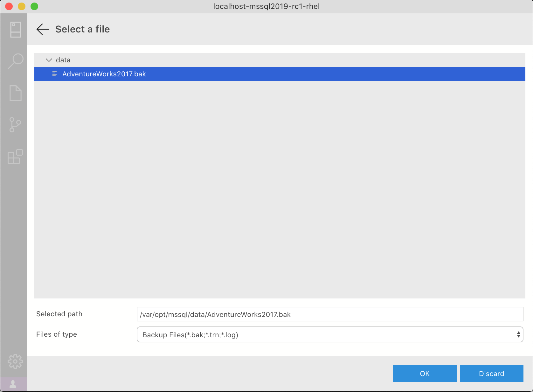Open the Notebooks view from the sidebar
Image resolution: width=533 pixels, height=392 pixels.
(x=15, y=93)
